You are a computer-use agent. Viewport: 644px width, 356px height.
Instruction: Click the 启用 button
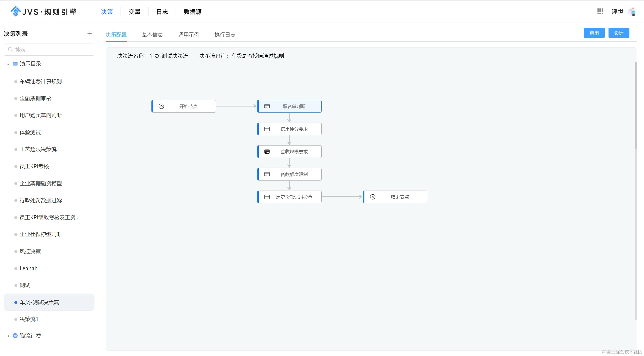[x=594, y=33]
